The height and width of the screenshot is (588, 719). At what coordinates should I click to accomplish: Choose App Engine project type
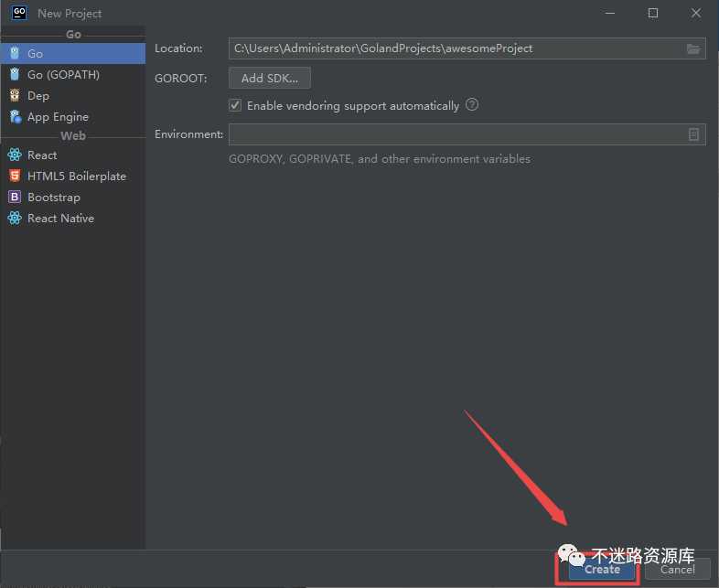coord(73,117)
